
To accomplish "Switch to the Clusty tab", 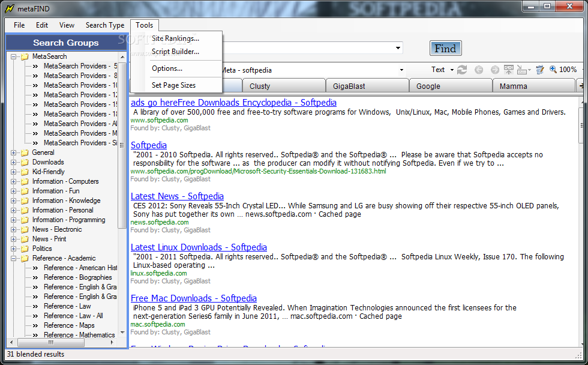I will tap(283, 86).
